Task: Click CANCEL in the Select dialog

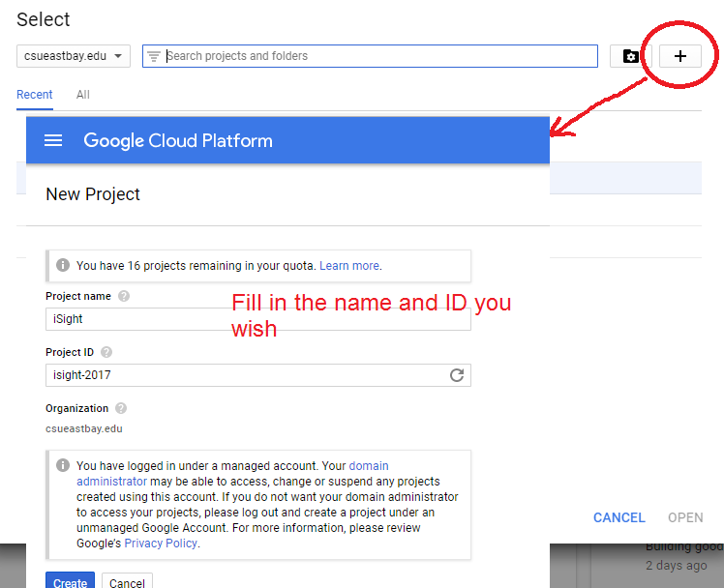Action: coord(618,517)
